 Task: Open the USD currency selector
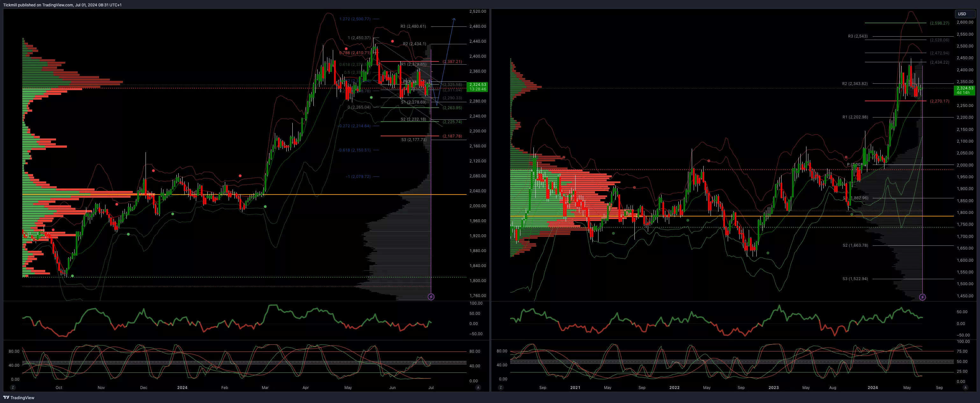964,14
